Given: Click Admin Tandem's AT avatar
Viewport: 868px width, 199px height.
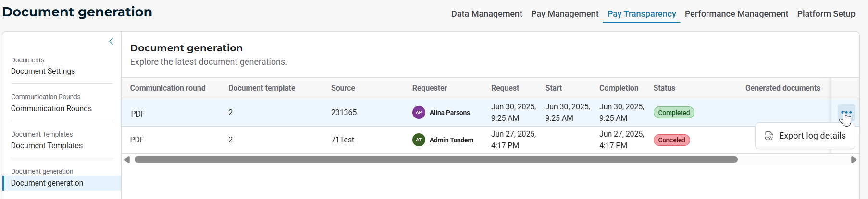Looking at the screenshot, I should [419, 140].
